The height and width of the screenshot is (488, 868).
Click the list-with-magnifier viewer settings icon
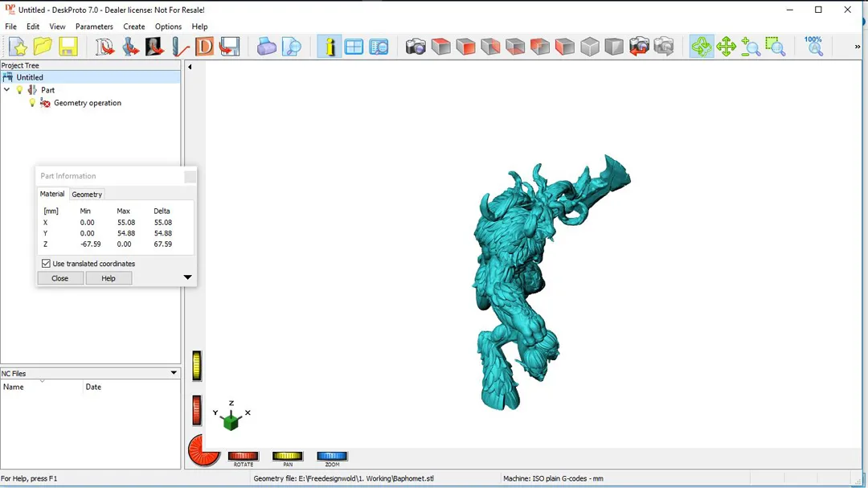(379, 47)
